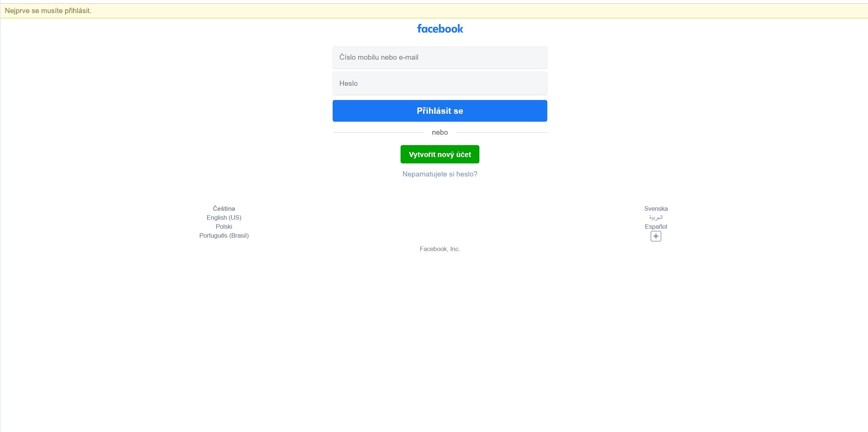This screenshot has width=868, height=432.
Task: Open more languages with plus icon
Action: [656, 236]
